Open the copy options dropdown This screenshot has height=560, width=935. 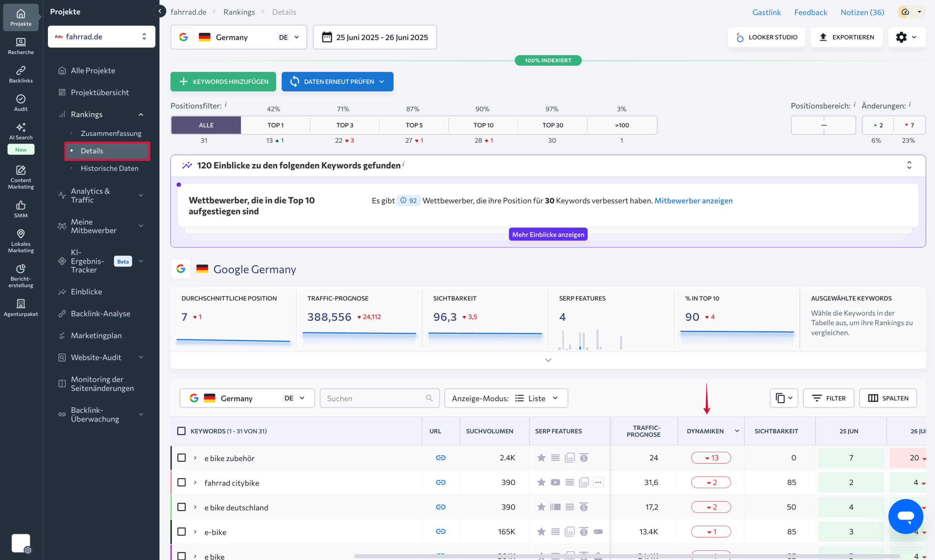click(x=784, y=398)
